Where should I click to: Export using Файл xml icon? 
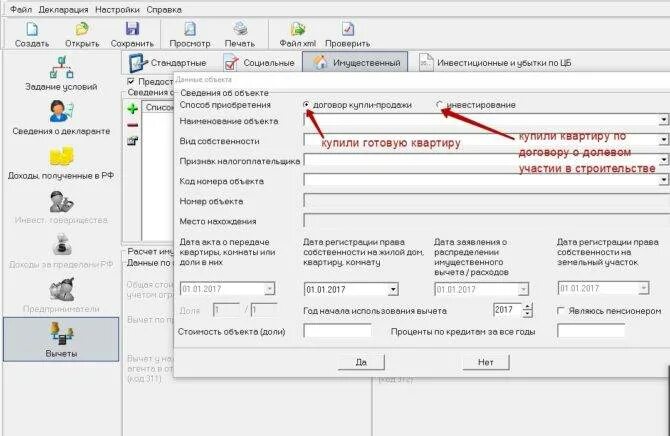[x=297, y=29]
